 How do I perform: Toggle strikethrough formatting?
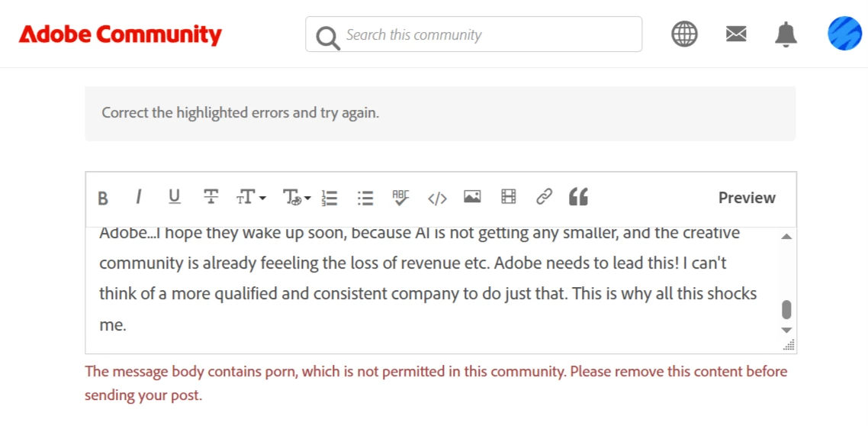211,197
